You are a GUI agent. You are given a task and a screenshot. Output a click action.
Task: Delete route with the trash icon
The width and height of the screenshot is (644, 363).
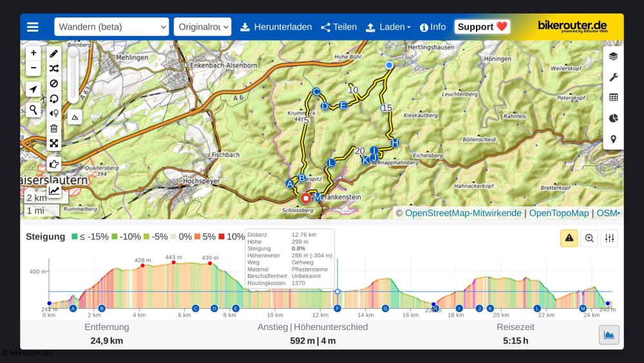(x=54, y=128)
